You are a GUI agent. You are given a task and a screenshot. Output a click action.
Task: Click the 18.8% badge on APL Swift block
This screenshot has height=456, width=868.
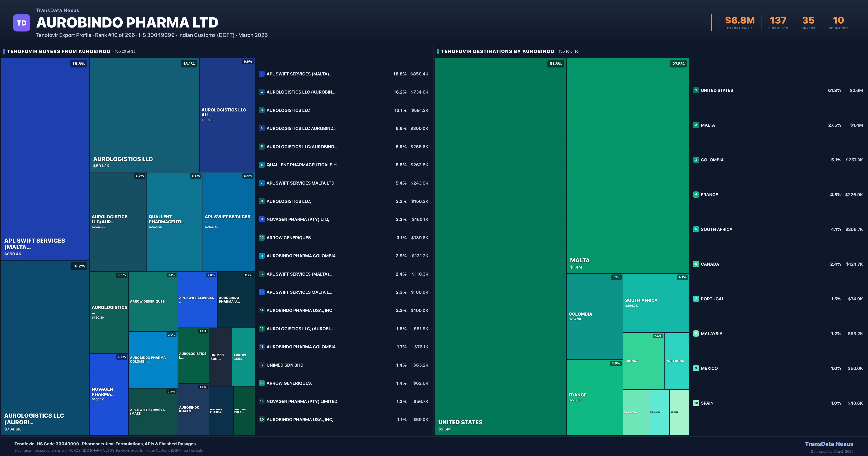click(78, 64)
